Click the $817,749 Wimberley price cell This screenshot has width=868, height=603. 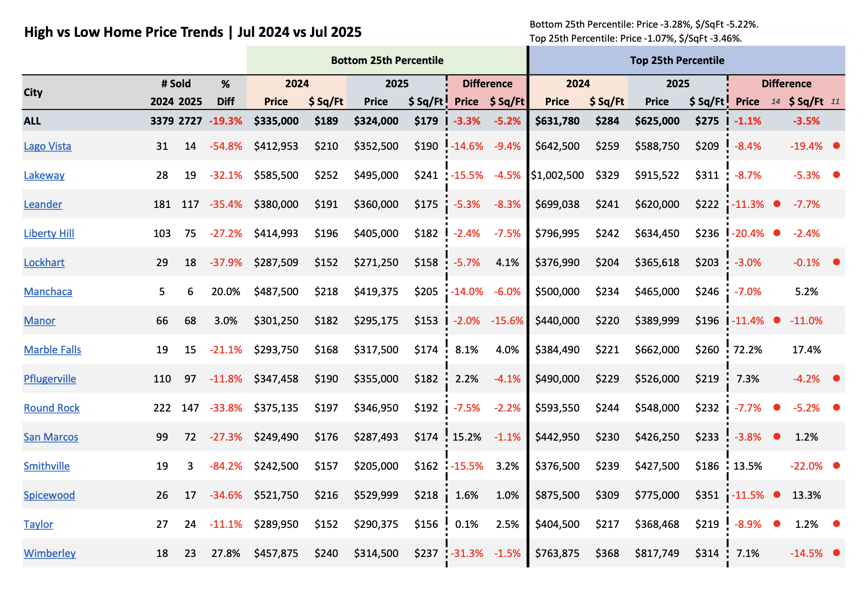pos(657,553)
